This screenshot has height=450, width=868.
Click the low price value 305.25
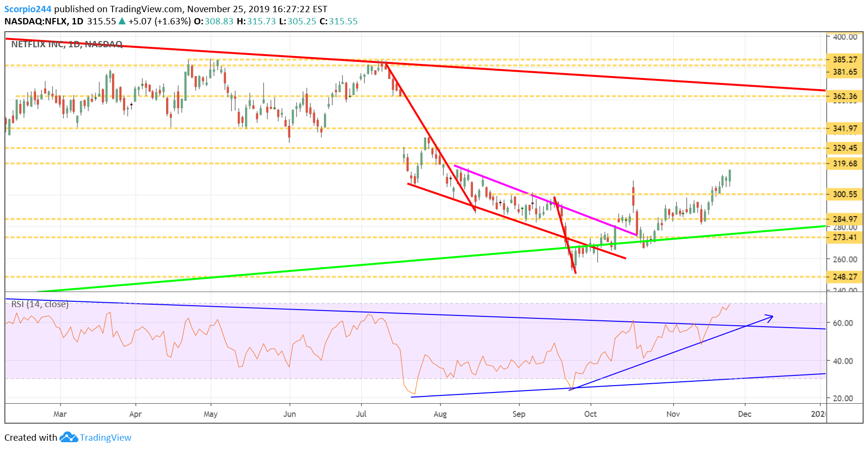302,21
